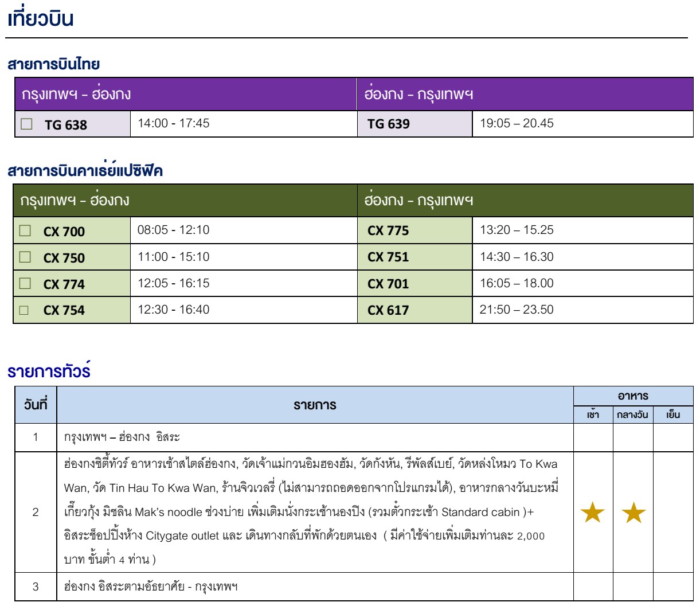This screenshot has height=606, width=700.
Task: Select the time 13:20 – 15.25
Action: coord(517,230)
